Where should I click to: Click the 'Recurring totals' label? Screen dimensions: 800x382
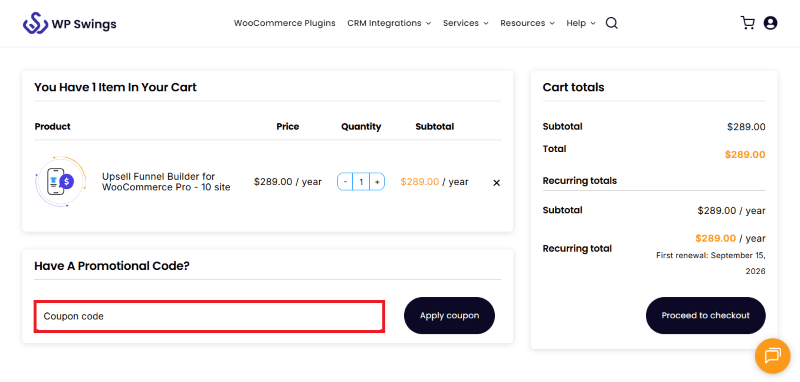pyautogui.click(x=580, y=181)
